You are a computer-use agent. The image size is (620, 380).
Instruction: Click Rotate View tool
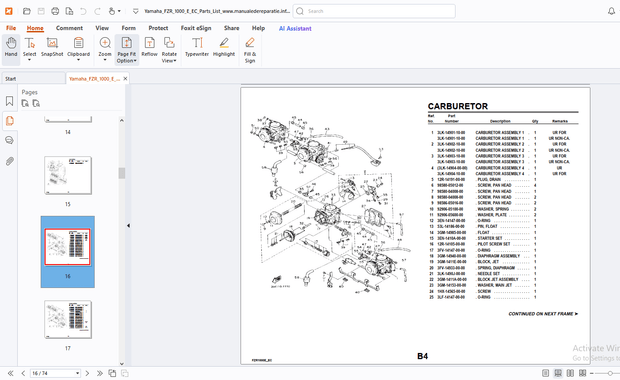(169, 49)
